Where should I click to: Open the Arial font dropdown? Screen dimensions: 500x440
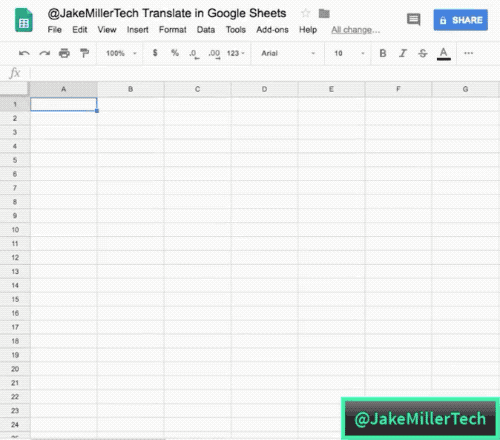pyautogui.click(x=288, y=53)
